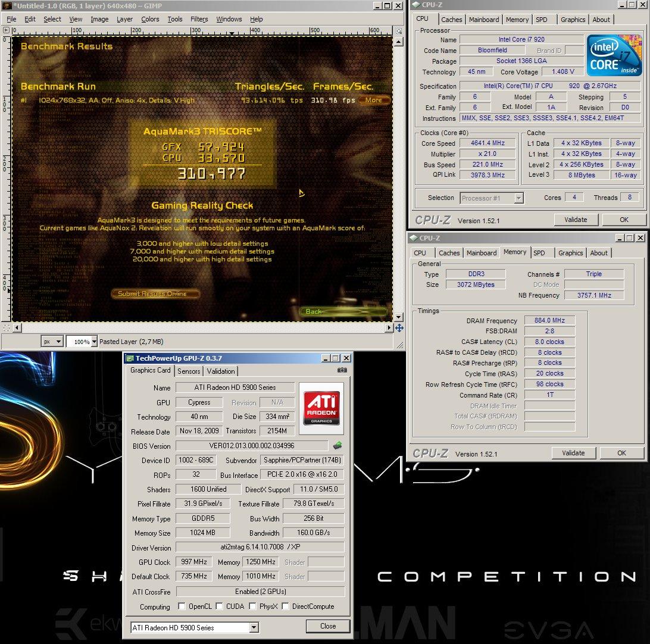Open the GIMP px unit dropdown
The height and width of the screenshot is (644, 650).
pyautogui.click(x=52, y=342)
